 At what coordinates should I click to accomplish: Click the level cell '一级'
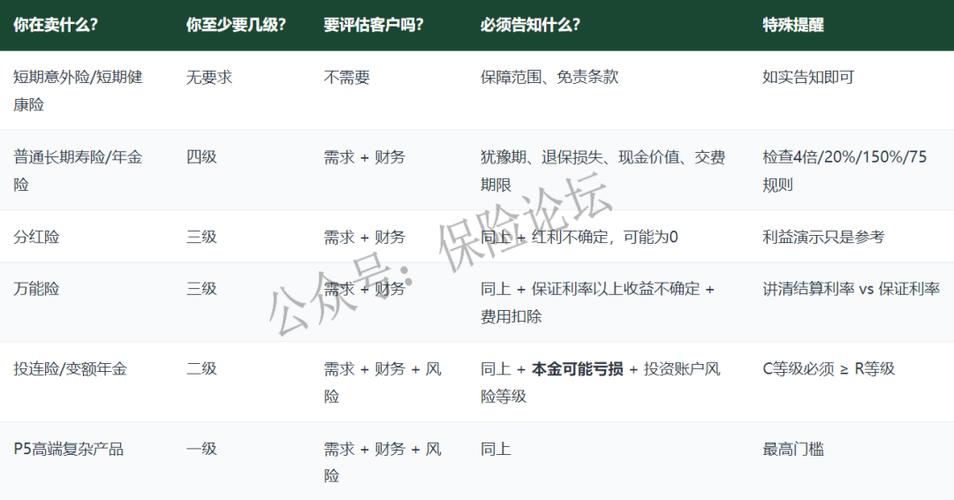[201, 449]
